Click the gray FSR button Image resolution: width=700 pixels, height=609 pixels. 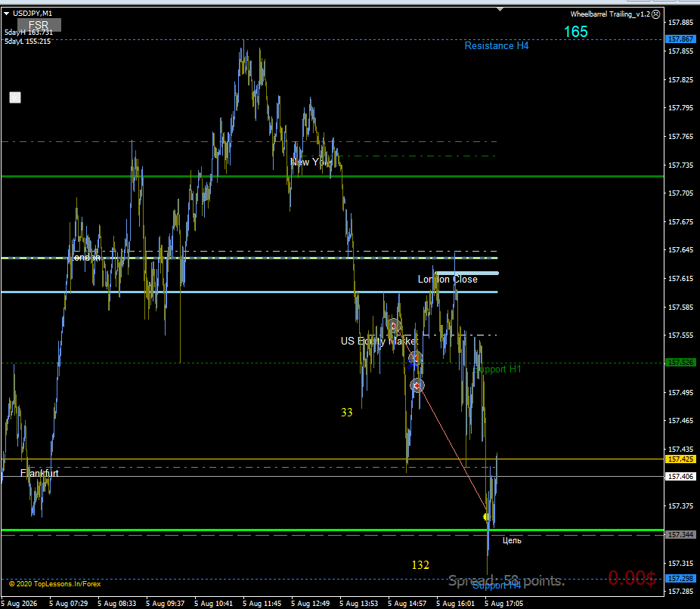pyautogui.click(x=39, y=25)
